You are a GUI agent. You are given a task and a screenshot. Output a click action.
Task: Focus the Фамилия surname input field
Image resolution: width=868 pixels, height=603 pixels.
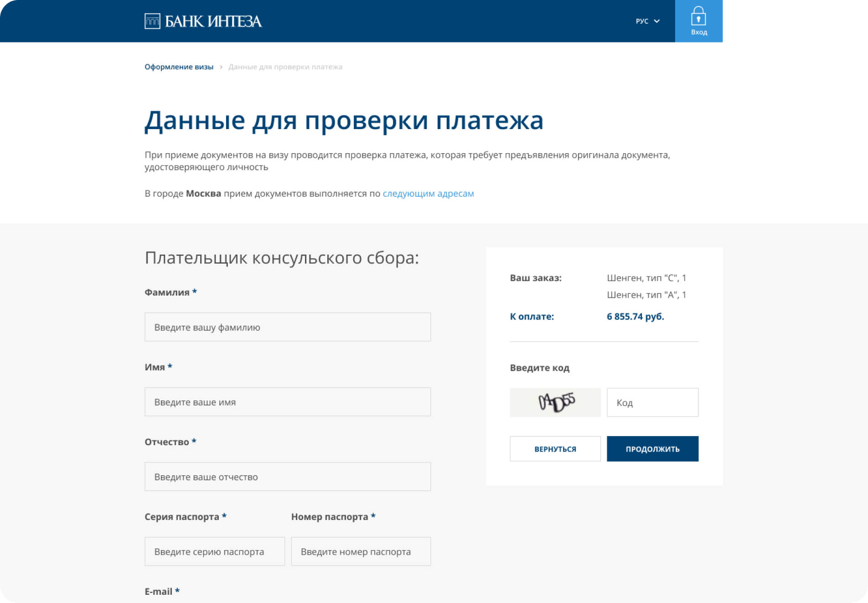(287, 327)
